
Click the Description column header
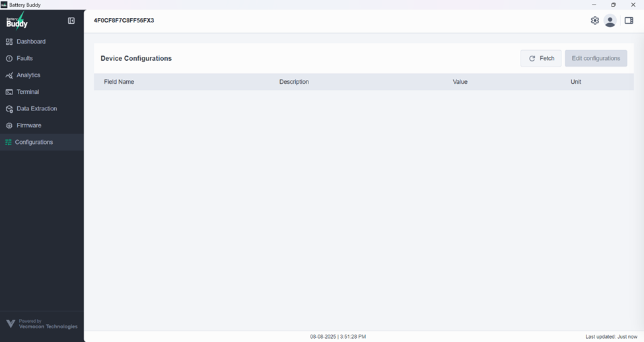click(x=294, y=82)
